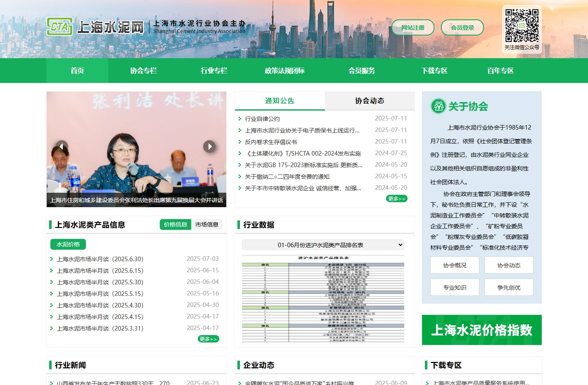The image size is (588, 385).
Task: Click the 进沪水泥类产品排名表 table image
Action: tap(323, 299)
